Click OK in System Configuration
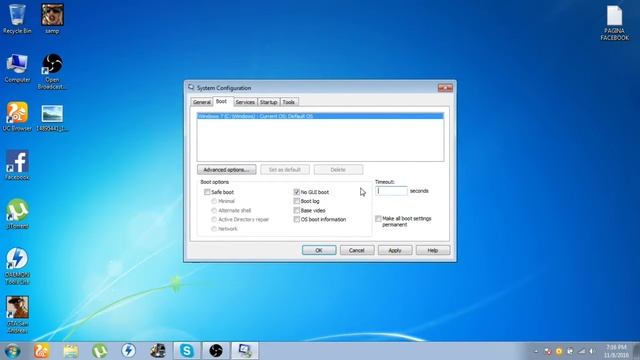 click(319, 250)
